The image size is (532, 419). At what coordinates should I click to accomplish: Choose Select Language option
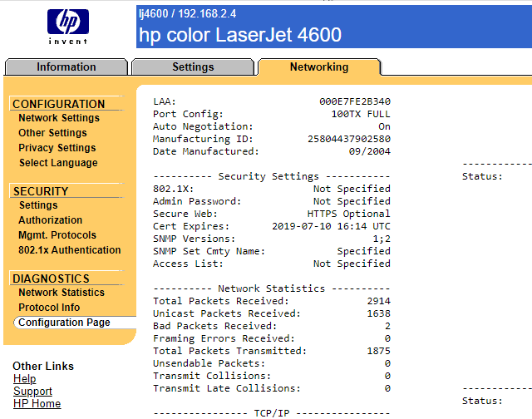click(58, 162)
